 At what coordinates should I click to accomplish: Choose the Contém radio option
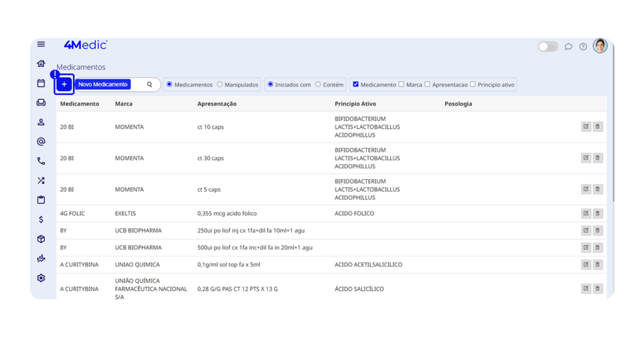click(318, 84)
